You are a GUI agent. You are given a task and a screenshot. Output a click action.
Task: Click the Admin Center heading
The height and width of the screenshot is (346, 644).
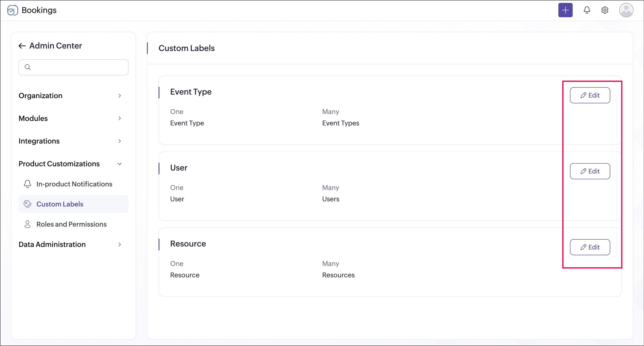pyautogui.click(x=55, y=46)
